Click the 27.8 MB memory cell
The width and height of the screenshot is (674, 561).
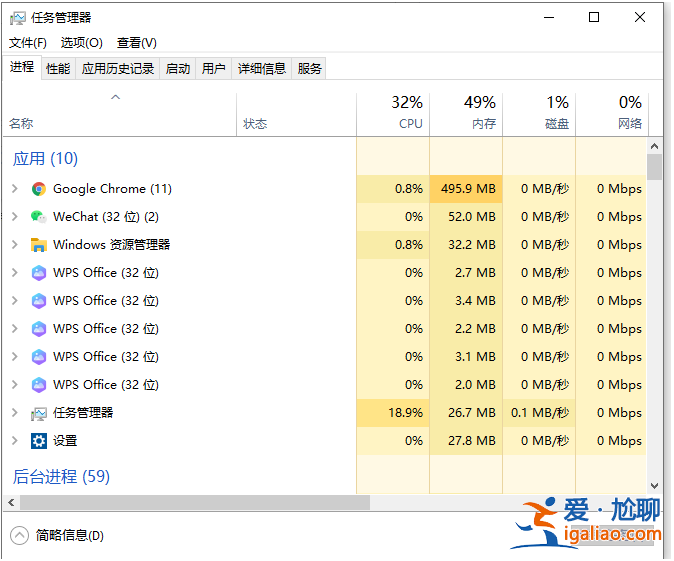point(466,441)
